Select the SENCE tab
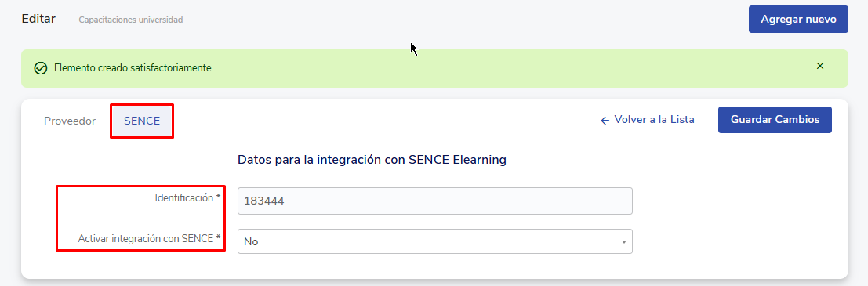The height and width of the screenshot is (286, 868). 142,121
